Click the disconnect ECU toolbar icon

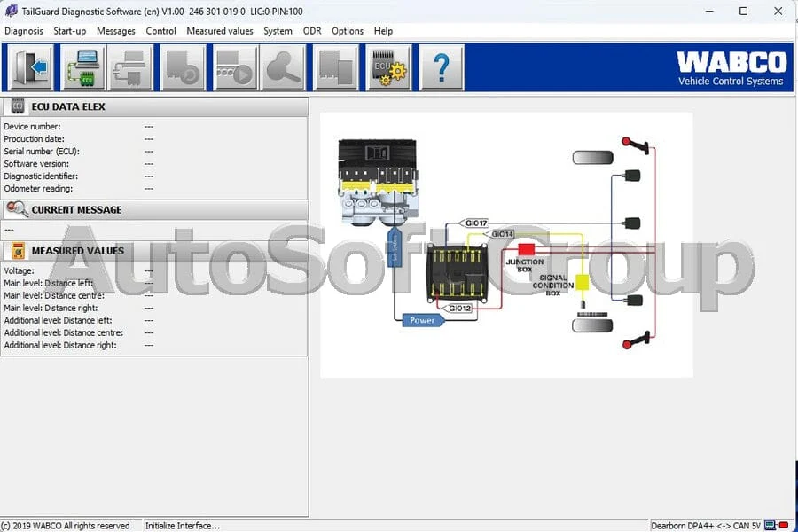coord(131,67)
